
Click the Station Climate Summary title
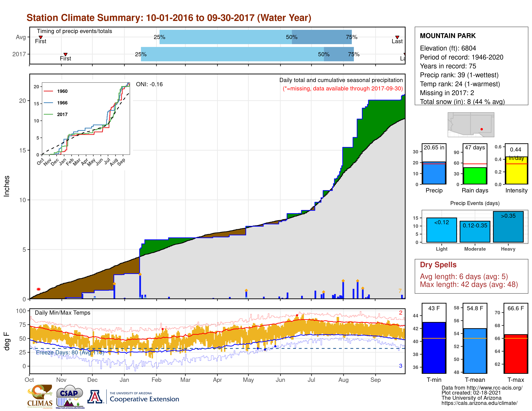click(169, 18)
